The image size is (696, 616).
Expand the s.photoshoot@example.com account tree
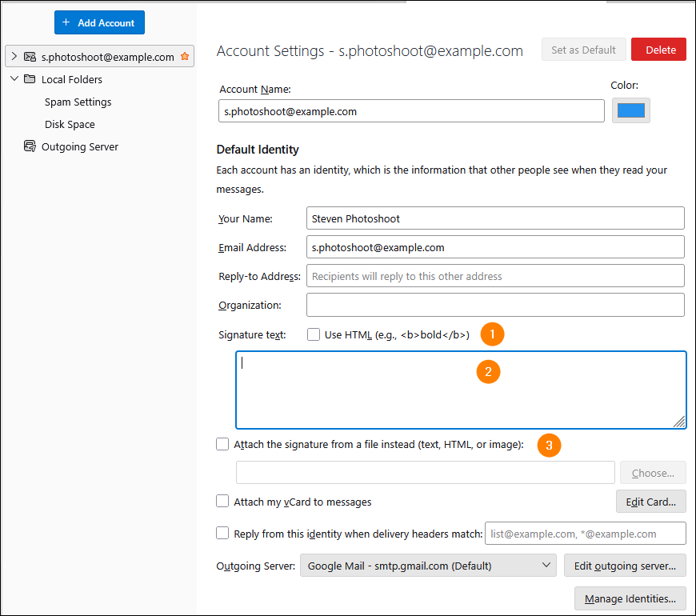14,56
